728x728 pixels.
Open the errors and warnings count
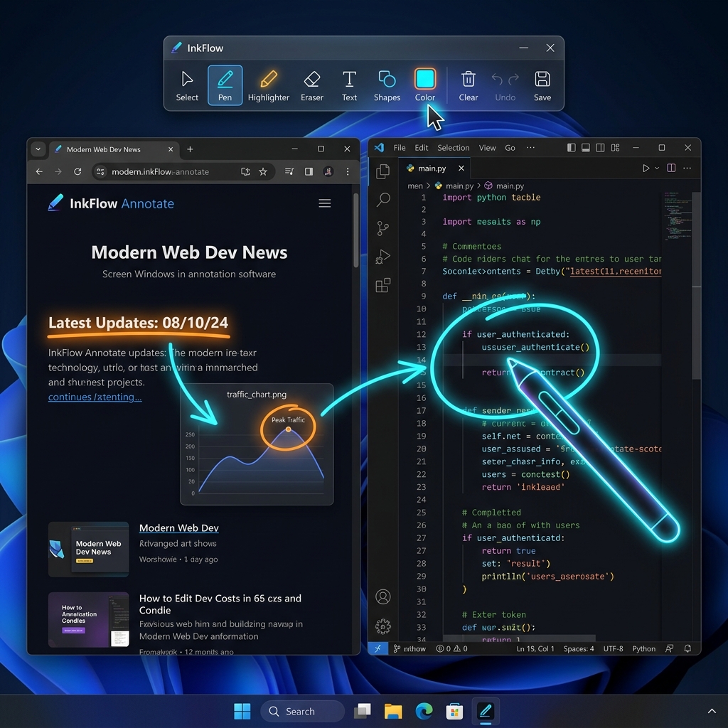pos(451,648)
